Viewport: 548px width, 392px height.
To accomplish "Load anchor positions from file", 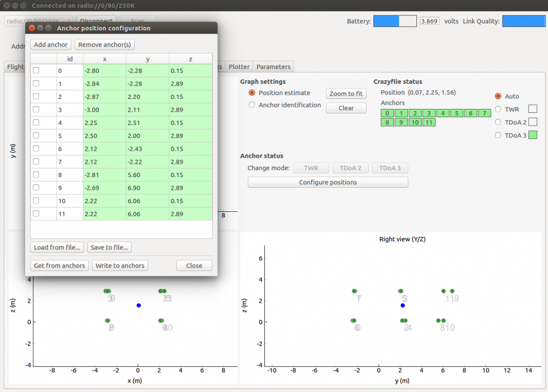I will 57,248.
